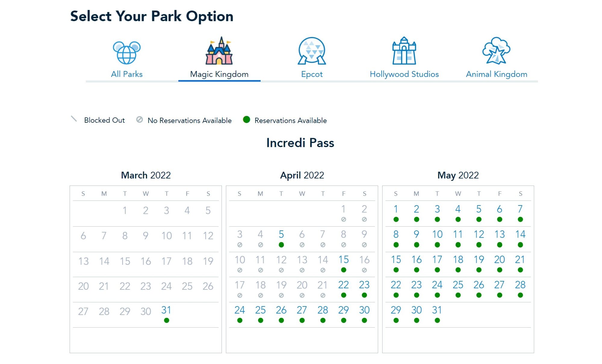Select April 30 on the calendar

coord(364,310)
